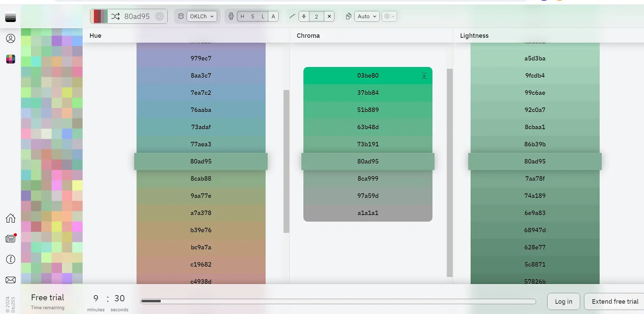Open the gear settings dropdown
This screenshot has height=314, width=644.
389,16
